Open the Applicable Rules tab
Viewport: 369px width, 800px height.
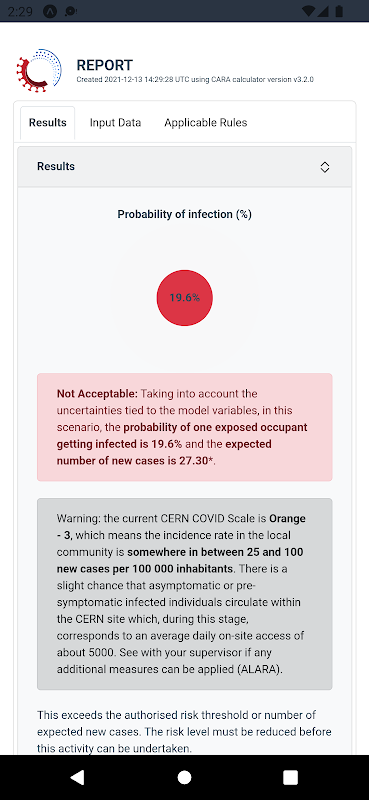(206, 122)
